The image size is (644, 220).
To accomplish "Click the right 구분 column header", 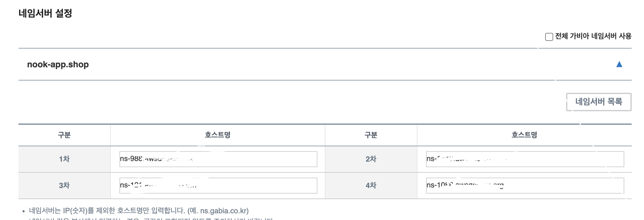I will point(371,135).
